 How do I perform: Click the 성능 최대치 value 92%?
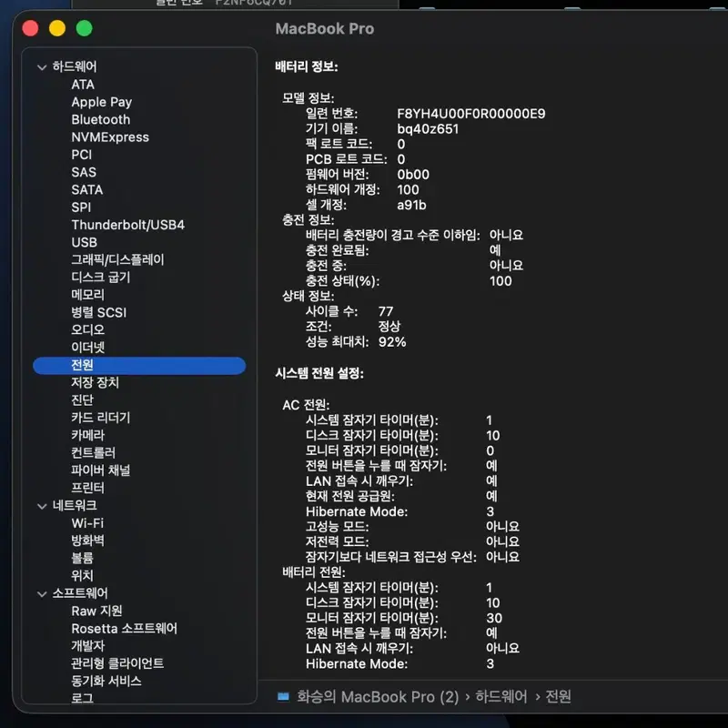pyautogui.click(x=392, y=342)
